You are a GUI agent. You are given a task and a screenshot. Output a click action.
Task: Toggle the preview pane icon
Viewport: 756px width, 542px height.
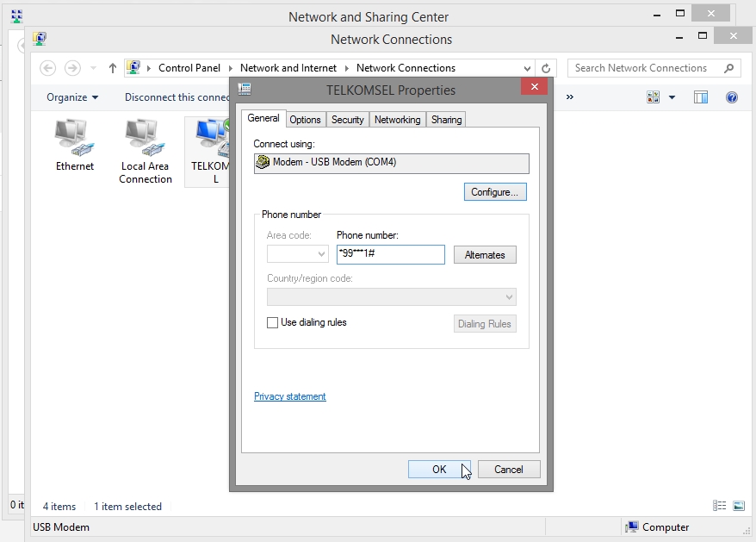[701, 97]
